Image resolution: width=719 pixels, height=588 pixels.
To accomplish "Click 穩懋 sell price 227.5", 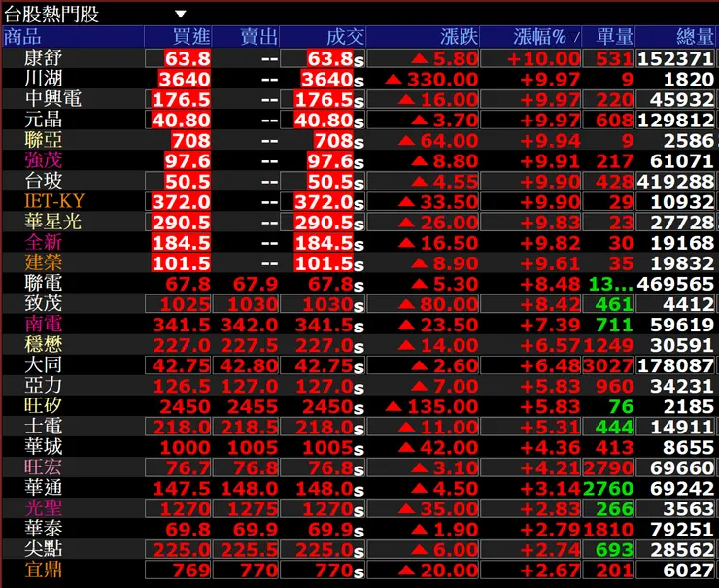I will [x=249, y=345].
